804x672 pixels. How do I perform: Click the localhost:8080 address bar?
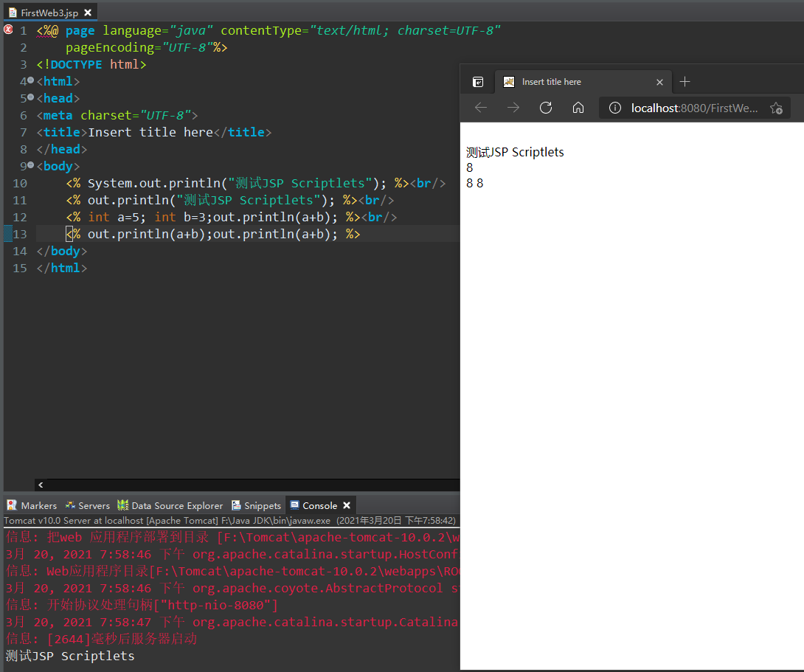point(694,108)
